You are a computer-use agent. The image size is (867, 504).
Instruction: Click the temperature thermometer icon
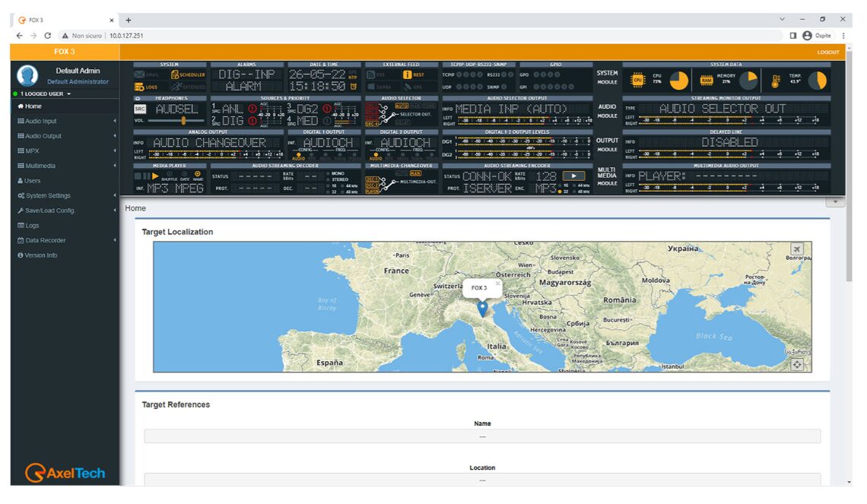[x=776, y=81]
